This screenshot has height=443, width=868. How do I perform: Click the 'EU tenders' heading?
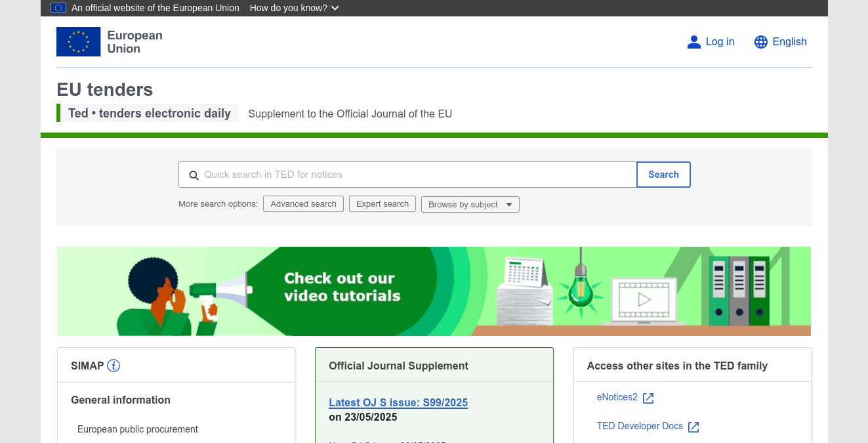tap(105, 90)
